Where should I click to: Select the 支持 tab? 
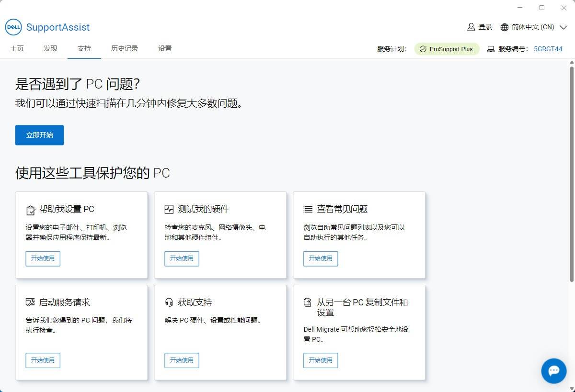tap(84, 48)
